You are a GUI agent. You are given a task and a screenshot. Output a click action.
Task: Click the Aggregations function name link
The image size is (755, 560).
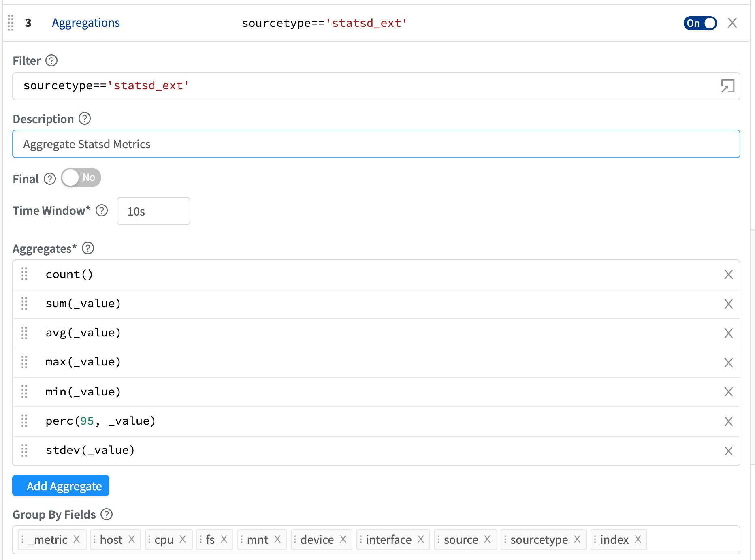pos(86,23)
